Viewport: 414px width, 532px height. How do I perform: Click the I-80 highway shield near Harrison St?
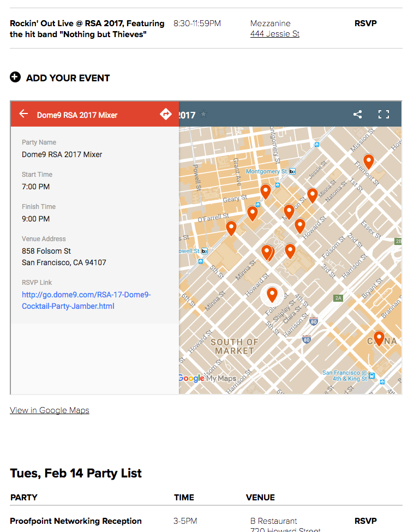314,321
